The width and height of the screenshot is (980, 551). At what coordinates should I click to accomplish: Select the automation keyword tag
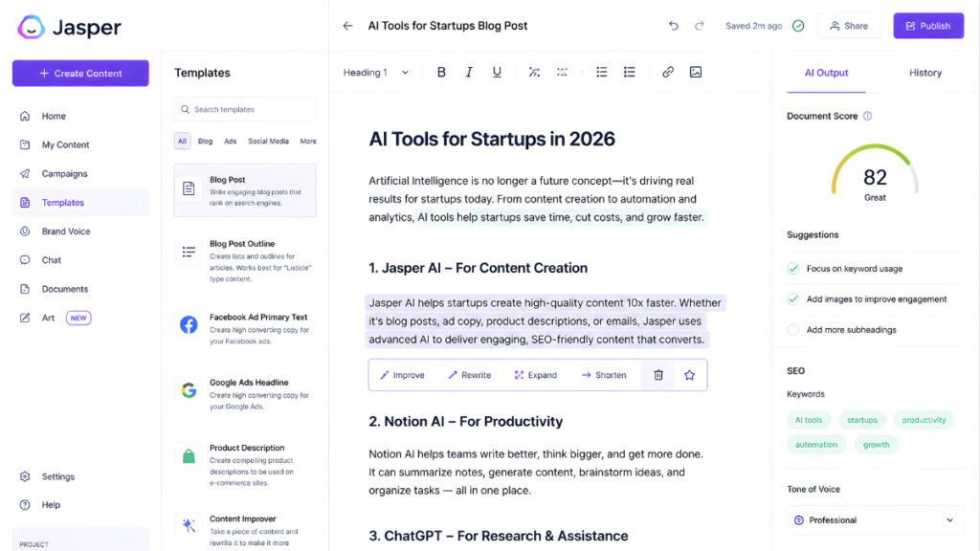(x=816, y=445)
